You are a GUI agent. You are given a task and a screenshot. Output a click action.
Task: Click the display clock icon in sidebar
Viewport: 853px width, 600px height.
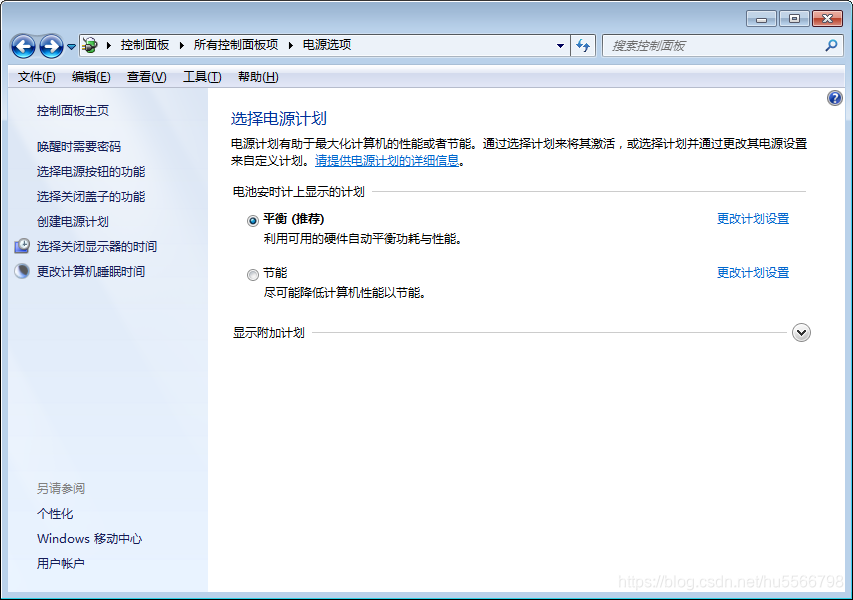click(x=22, y=246)
